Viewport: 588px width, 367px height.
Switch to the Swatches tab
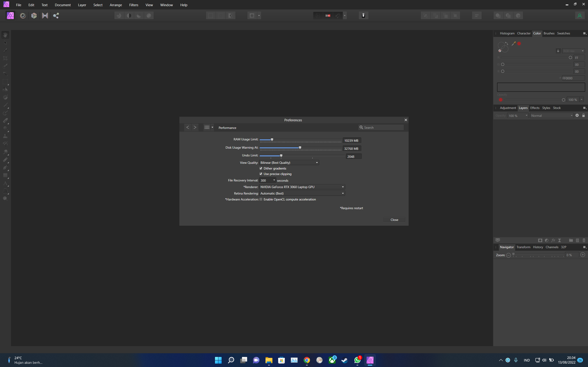pos(563,33)
